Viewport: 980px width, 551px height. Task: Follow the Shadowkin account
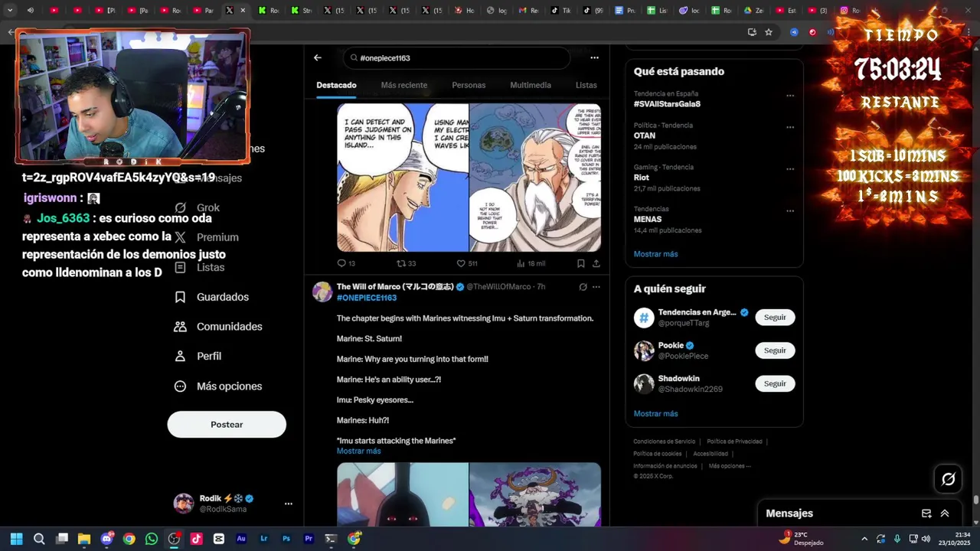coord(775,383)
